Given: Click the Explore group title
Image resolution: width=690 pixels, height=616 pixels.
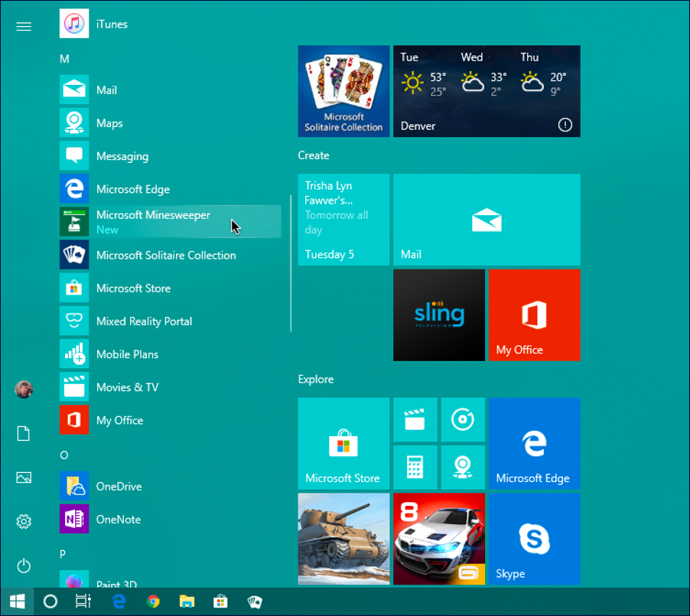Looking at the screenshot, I should point(316,379).
